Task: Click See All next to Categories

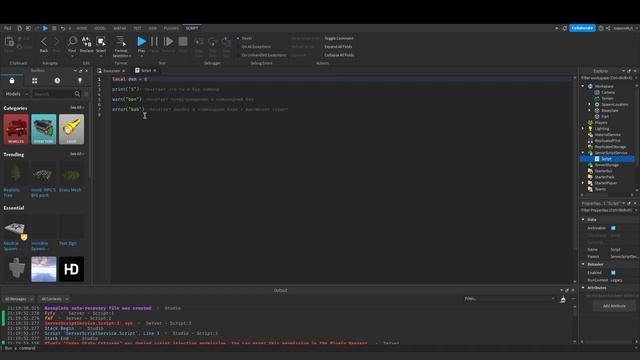Action: pyautogui.click(x=77, y=108)
